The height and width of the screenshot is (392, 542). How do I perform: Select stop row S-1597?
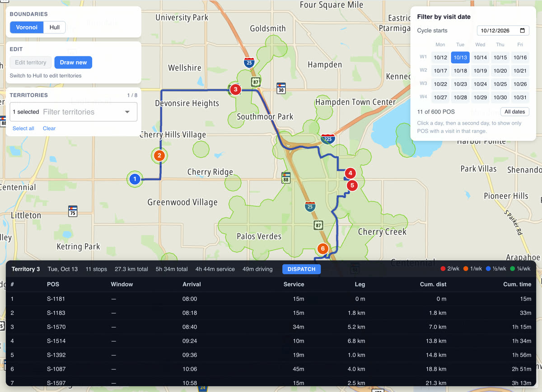(271, 382)
